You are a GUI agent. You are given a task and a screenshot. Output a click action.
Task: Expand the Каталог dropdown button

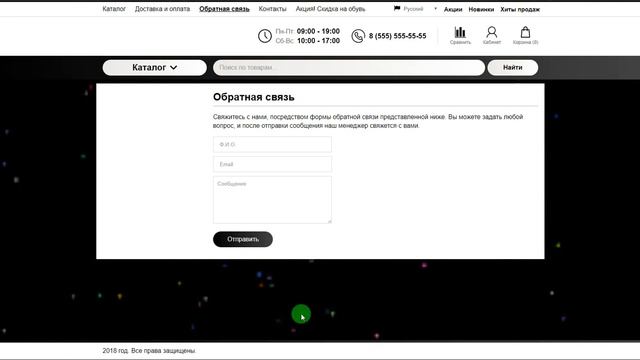155,67
